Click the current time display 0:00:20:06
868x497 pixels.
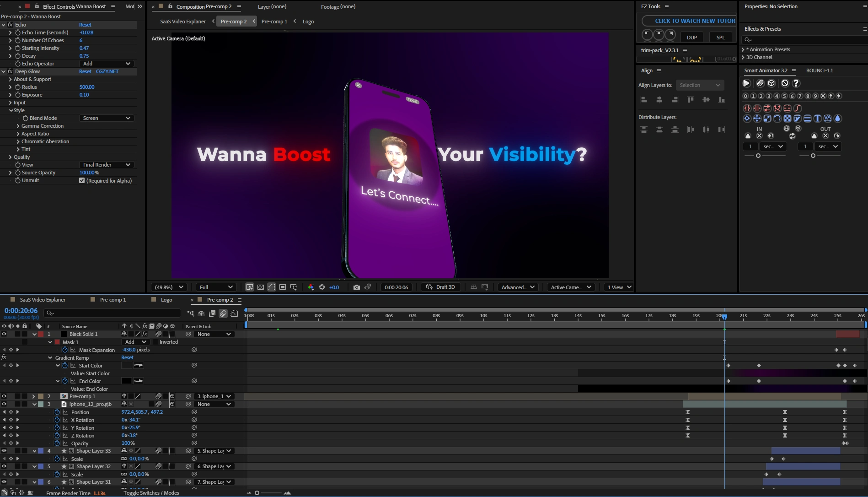[21, 310]
